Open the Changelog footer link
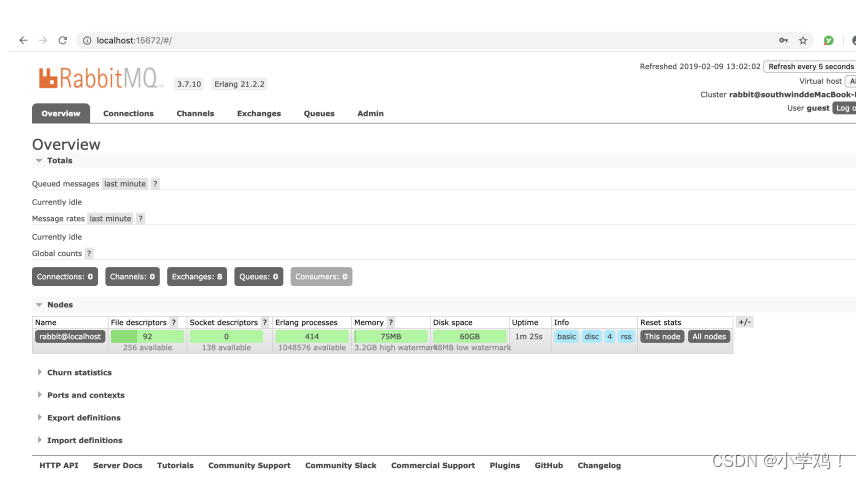Screen dimensions: 856x479 click(599, 465)
